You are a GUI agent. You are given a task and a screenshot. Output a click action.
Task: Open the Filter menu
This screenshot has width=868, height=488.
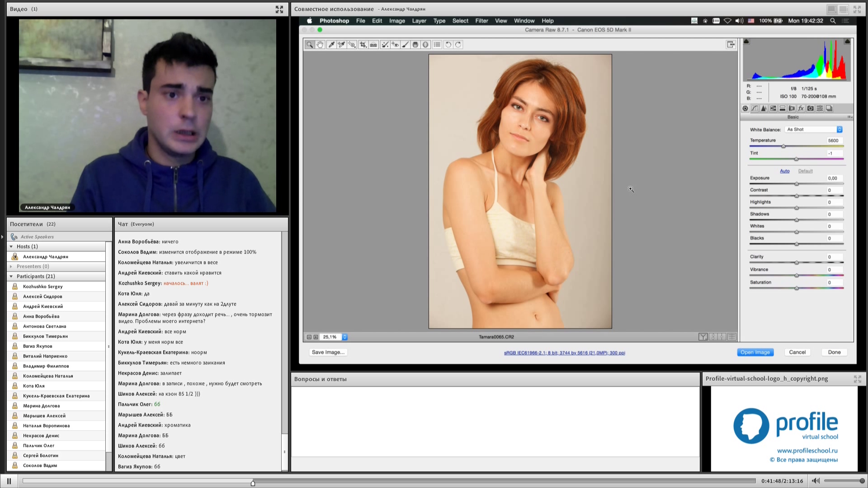(481, 21)
